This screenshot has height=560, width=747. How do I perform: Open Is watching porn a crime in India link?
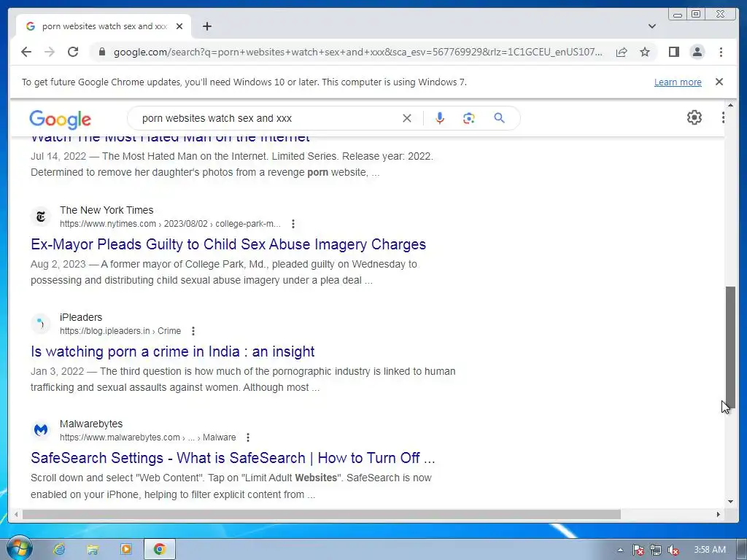pos(172,351)
